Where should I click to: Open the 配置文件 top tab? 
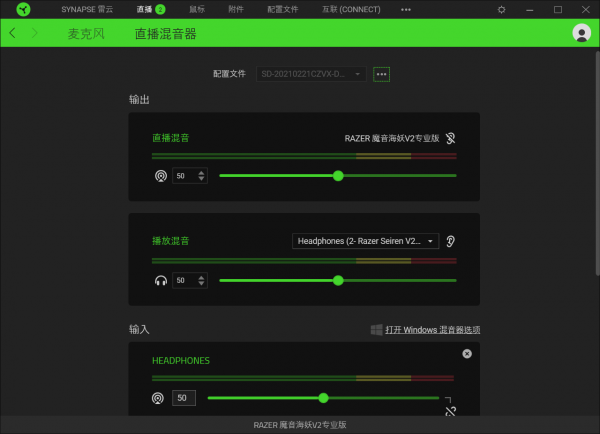point(282,9)
